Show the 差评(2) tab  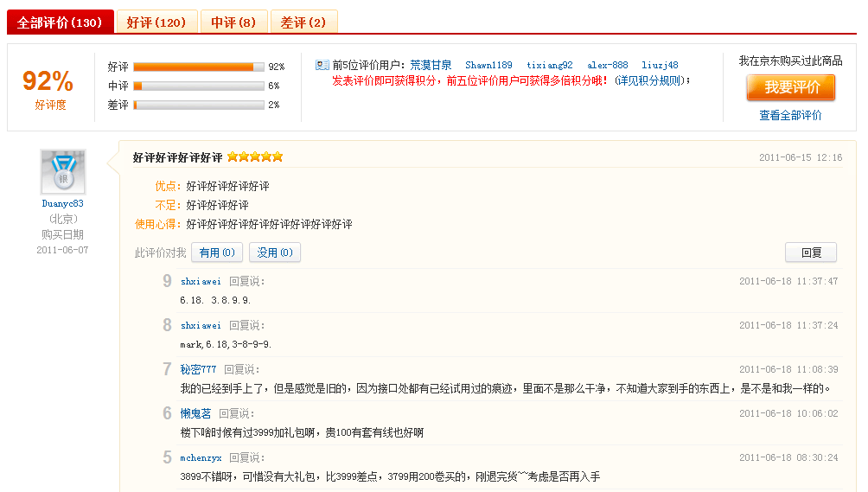303,22
